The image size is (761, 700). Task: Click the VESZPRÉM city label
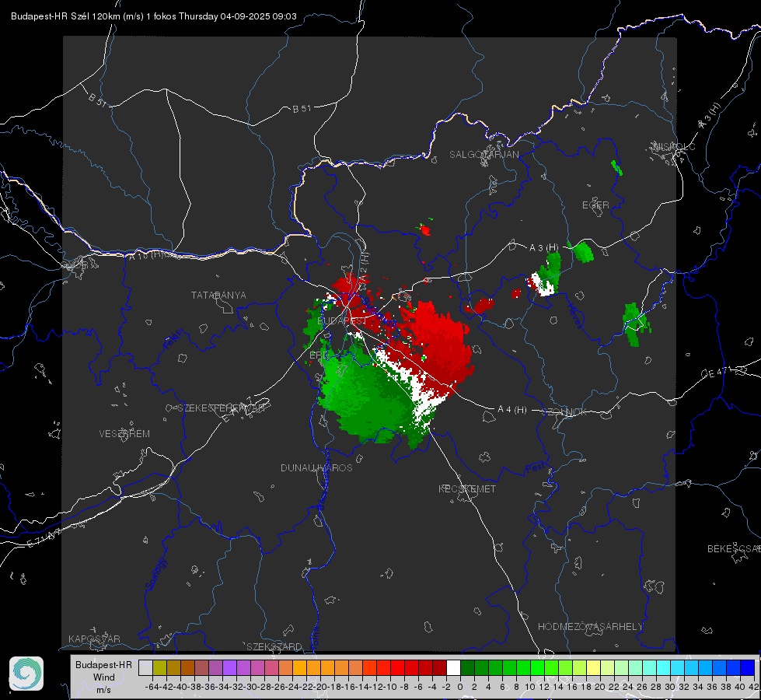124,434
